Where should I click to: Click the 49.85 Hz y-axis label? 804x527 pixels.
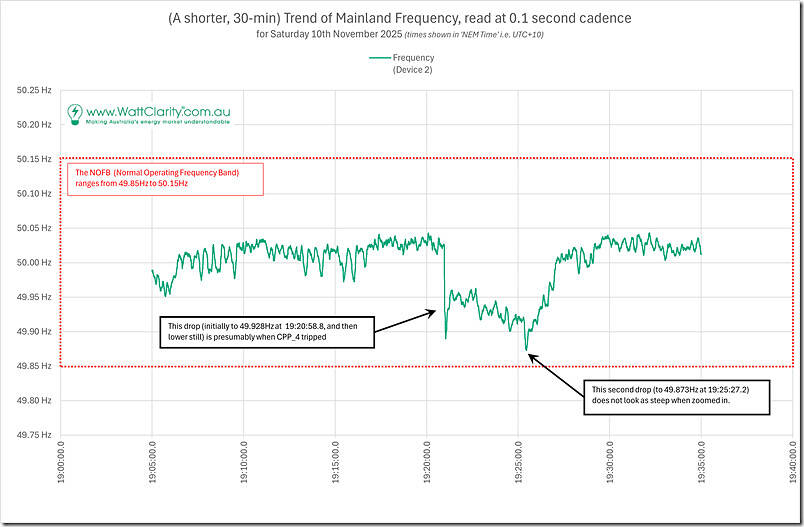[32, 366]
